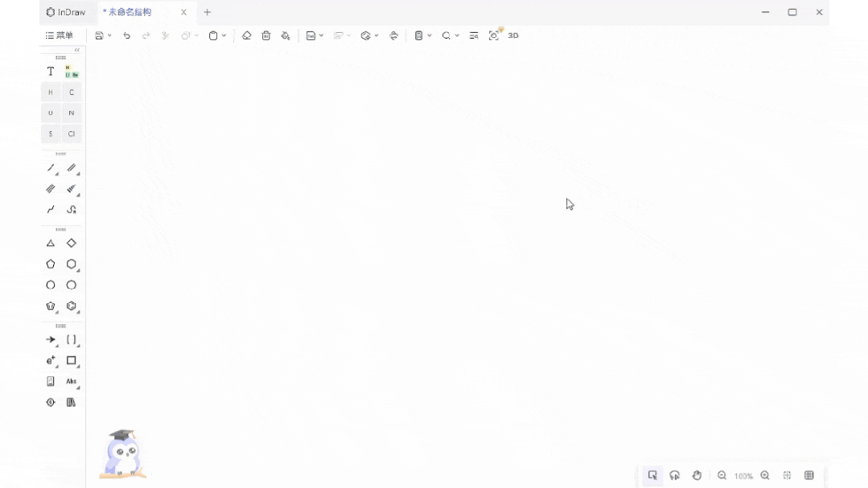Select the double bond tool
Viewport: 868px width, 488px height.
[72, 168]
